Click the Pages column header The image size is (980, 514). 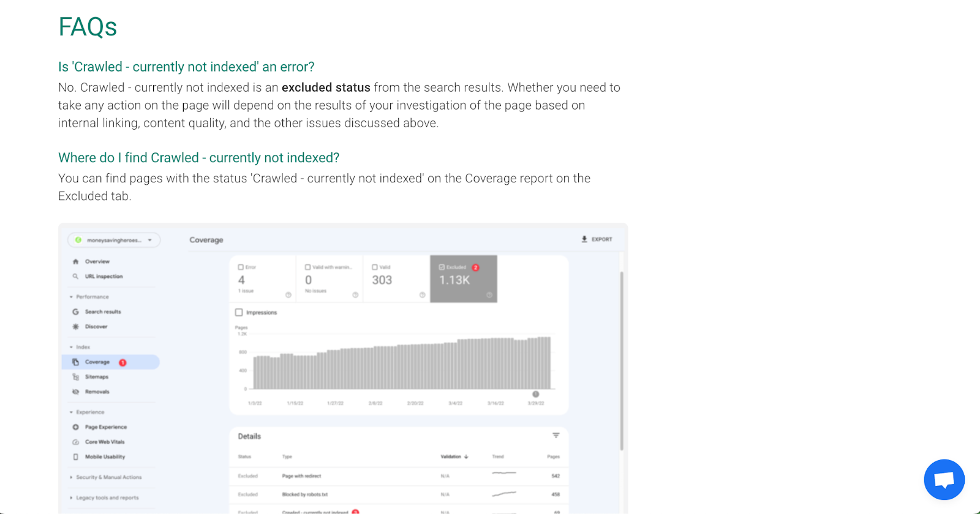(x=553, y=456)
